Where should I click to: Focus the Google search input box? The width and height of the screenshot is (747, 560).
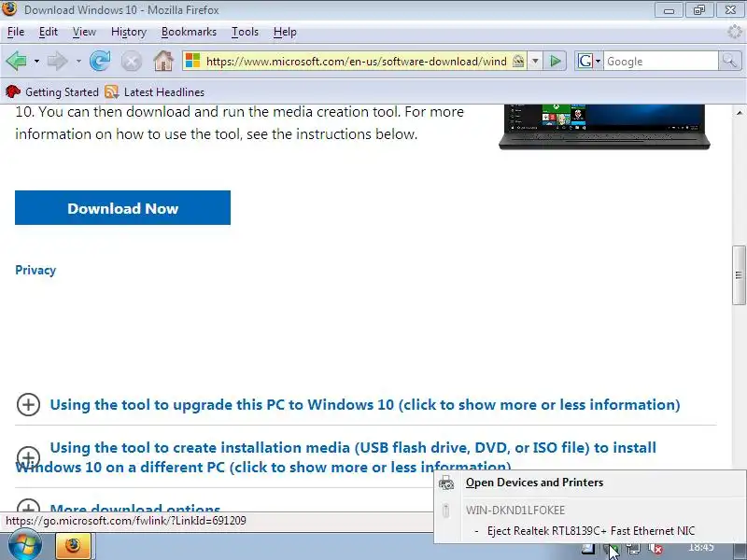tap(661, 62)
